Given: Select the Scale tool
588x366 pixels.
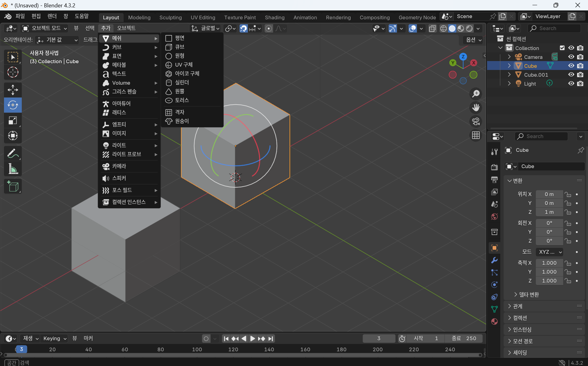Looking at the screenshot, I should [13, 120].
